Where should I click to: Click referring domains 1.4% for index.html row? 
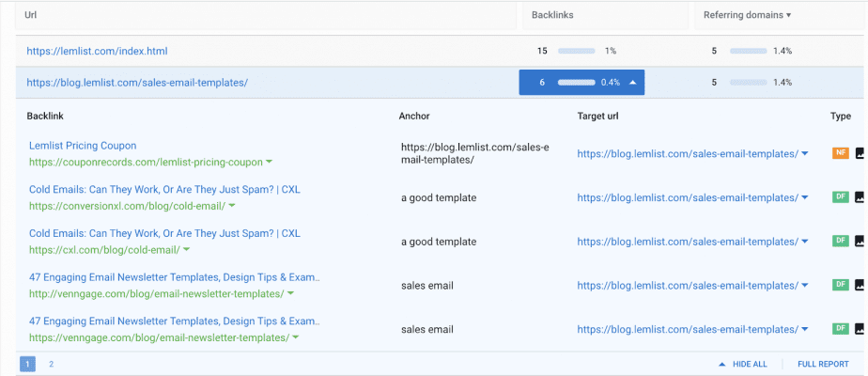pos(783,51)
